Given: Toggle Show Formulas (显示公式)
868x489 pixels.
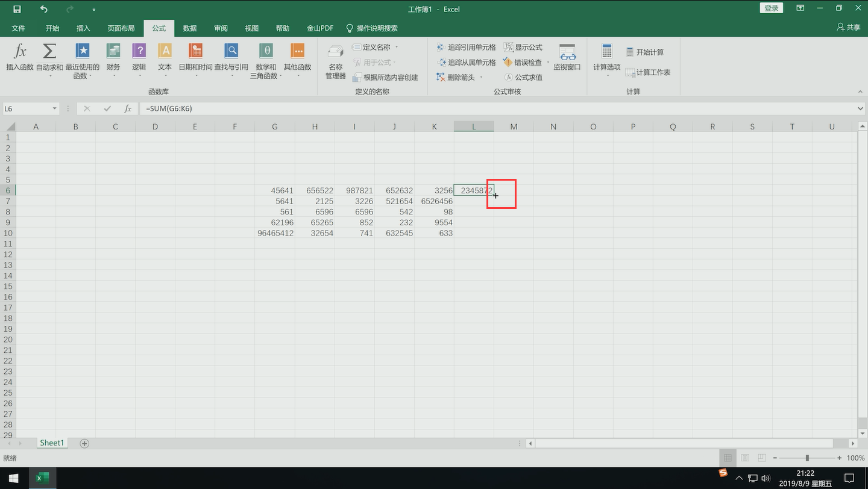Looking at the screenshot, I should pos(523,47).
